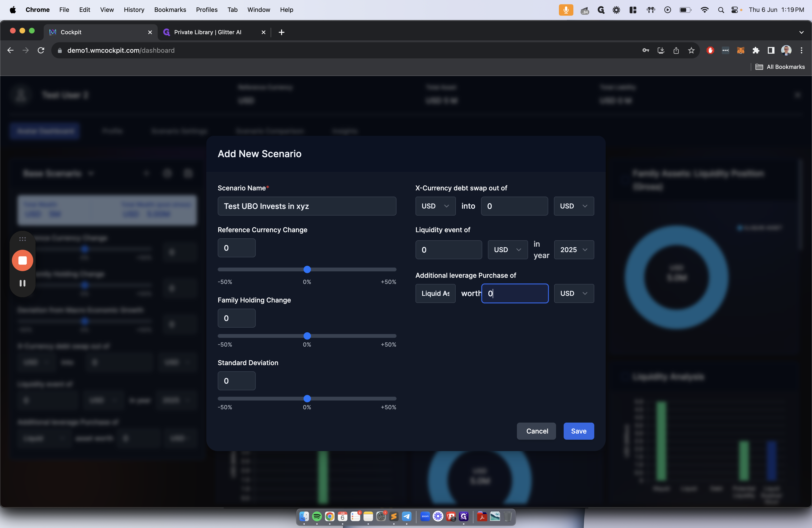Image resolution: width=812 pixels, height=528 pixels.
Task: Open the Help menu
Action: [x=287, y=10]
